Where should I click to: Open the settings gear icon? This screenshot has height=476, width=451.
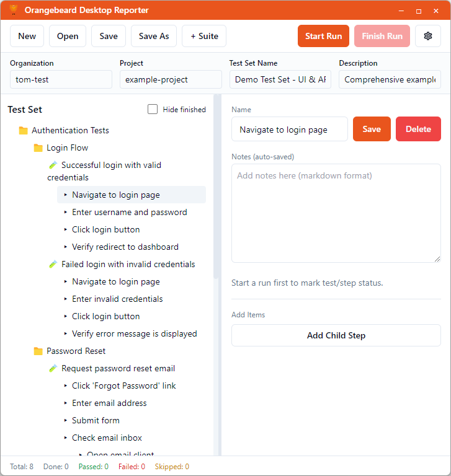427,36
